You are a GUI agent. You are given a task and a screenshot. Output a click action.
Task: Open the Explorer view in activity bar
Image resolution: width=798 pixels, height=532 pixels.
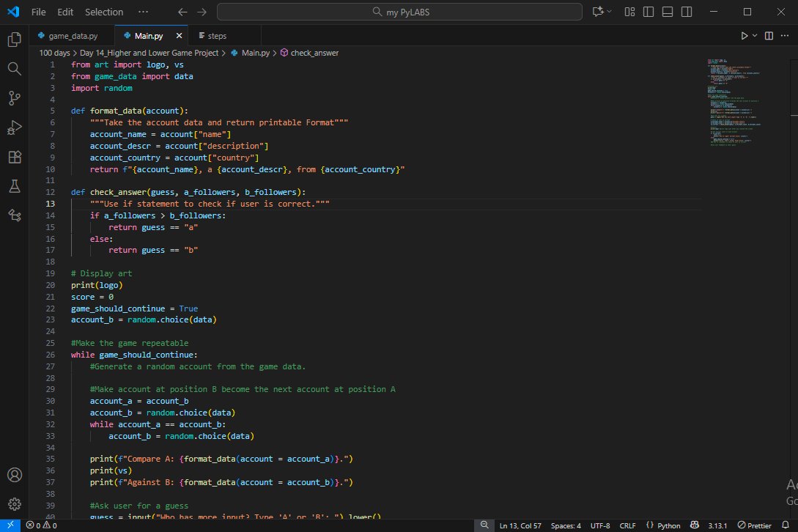point(14,39)
